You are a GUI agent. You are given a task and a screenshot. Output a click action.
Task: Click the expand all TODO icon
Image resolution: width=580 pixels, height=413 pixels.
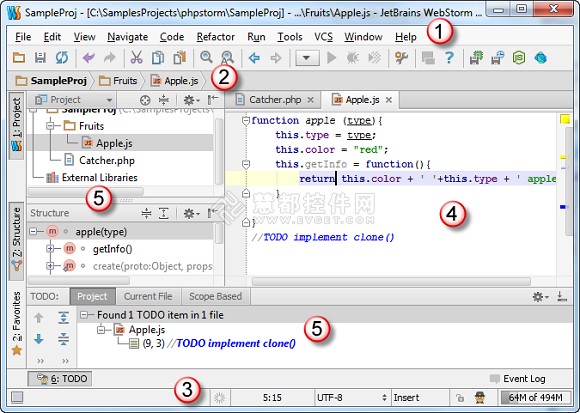tap(63, 318)
